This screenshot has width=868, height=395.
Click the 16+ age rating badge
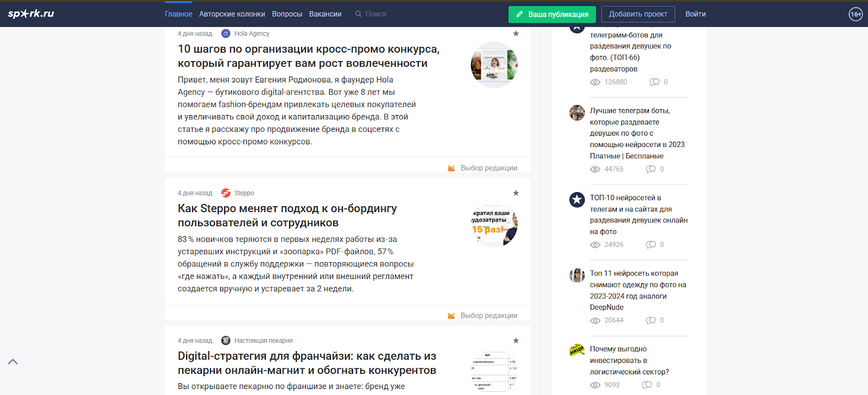[856, 14]
